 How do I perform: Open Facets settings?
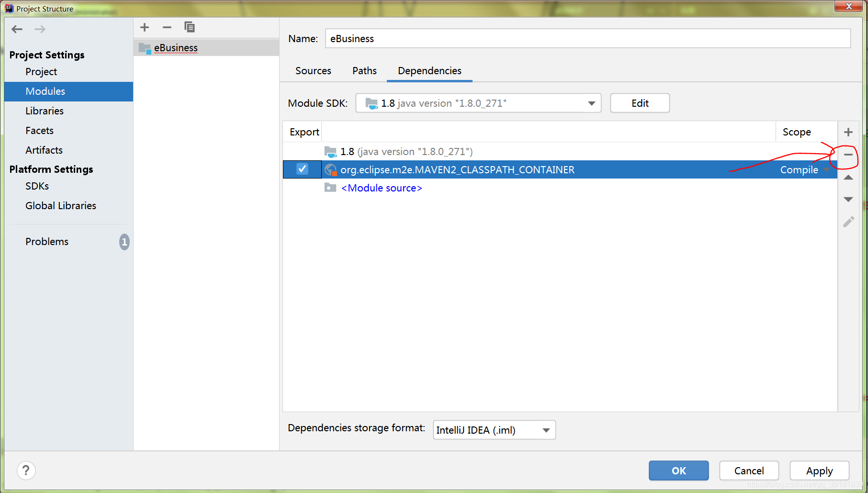pyautogui.click(x=68, y=131)
